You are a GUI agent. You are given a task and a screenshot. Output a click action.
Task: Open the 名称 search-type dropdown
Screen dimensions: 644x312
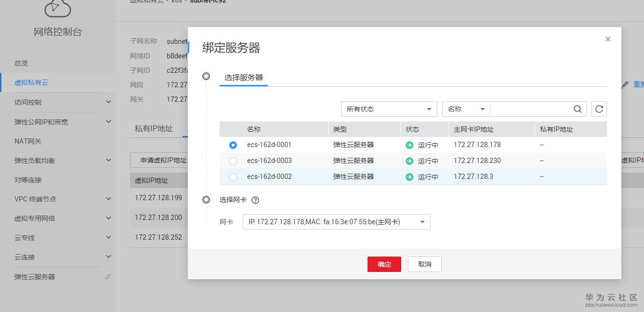pos(465,109)
